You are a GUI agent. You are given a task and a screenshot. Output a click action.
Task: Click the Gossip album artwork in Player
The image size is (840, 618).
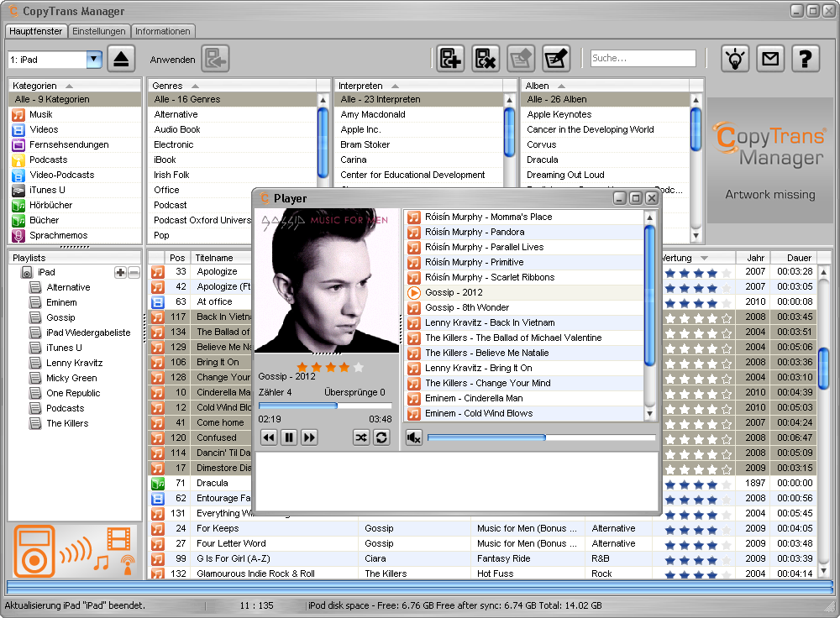click(328, 280)
